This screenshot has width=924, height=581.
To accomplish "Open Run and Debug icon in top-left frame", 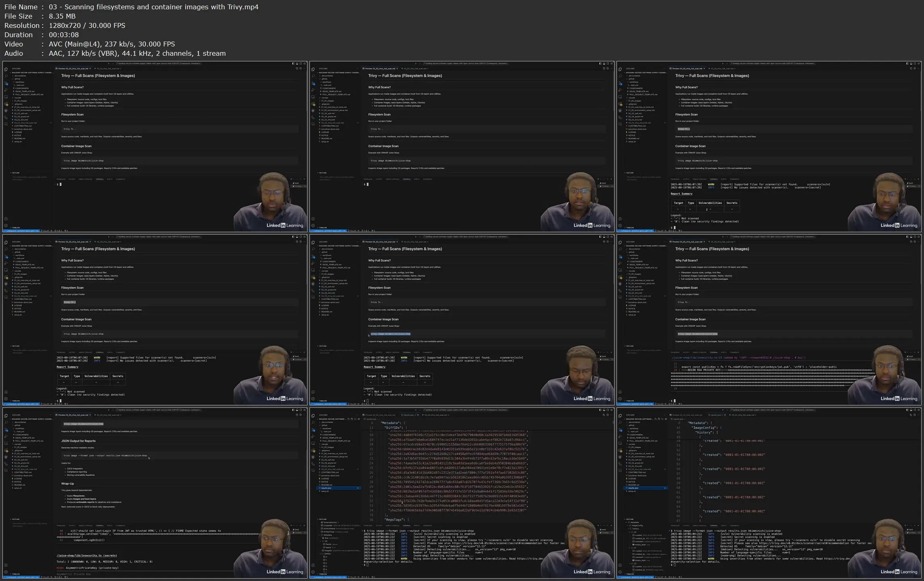I will pos(6,90).
